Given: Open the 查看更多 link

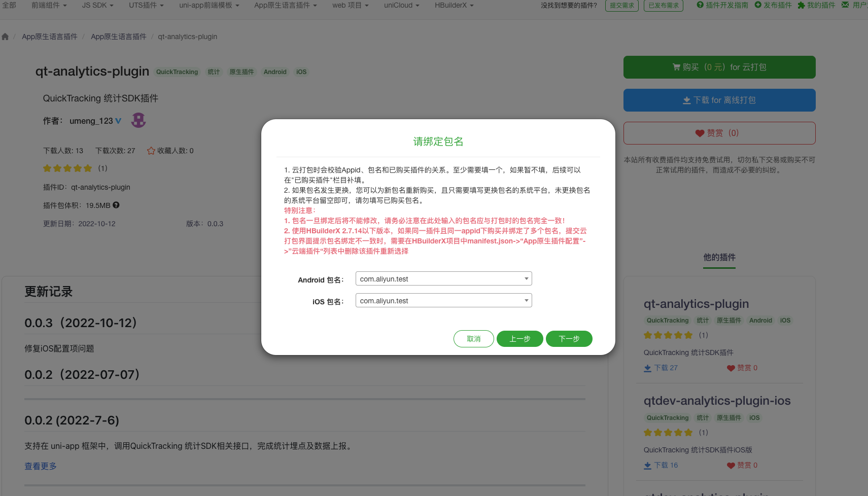Looking at the screenshot, I should click(x=41, y=466).
